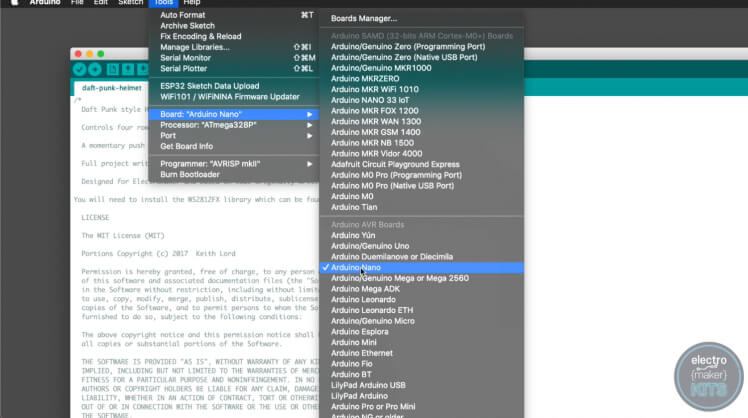
Task: Select the daft-punk-helmet sketch tab
Action: coord(112,88)
